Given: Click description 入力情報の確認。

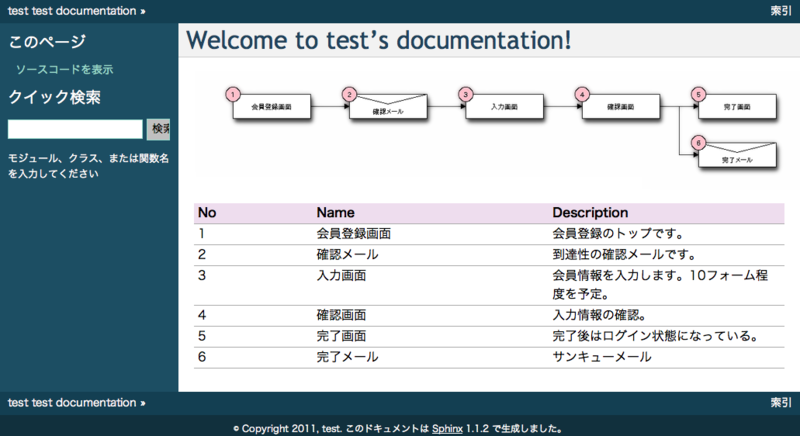Looking at the screenshot, I should pos(600,315).
